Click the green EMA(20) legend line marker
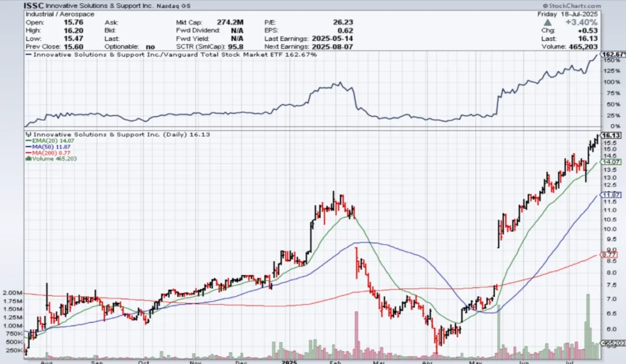Viewport: 626px width, 364px height. tap(28, 140)
